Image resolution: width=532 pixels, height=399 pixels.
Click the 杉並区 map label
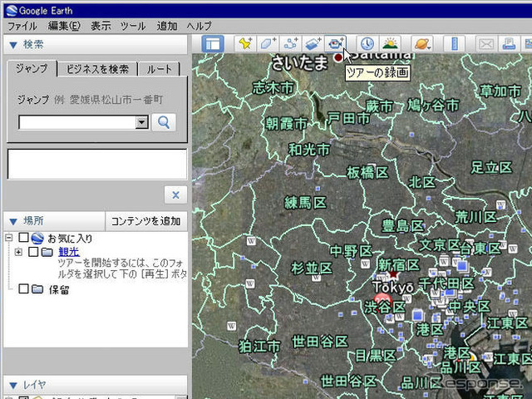tap(312, 268)
